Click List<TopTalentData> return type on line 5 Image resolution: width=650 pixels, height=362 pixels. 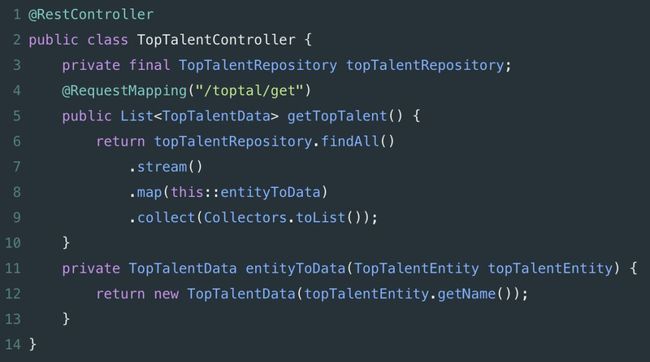pyautogui.click(x=199, y=116)
